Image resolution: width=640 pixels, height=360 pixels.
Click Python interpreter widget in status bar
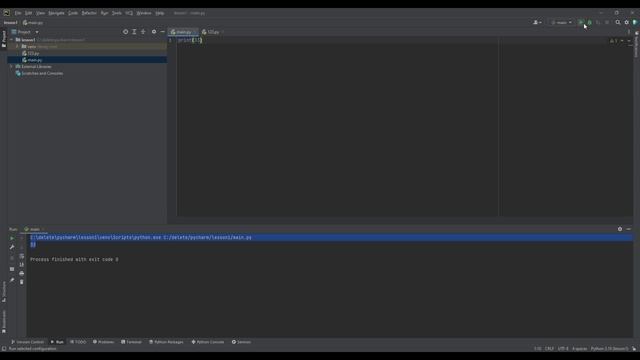(609, 349)
